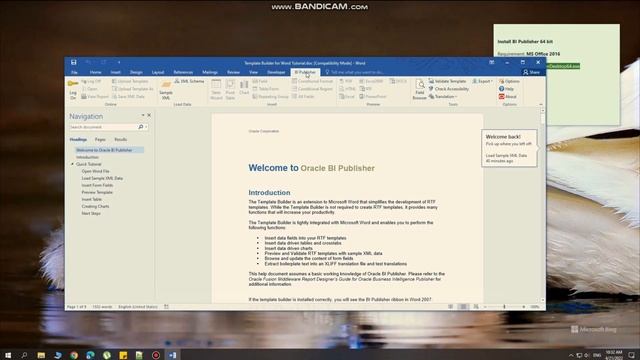Click the All Fields button
The image size is (640, 360).
(x=303, y=97)
